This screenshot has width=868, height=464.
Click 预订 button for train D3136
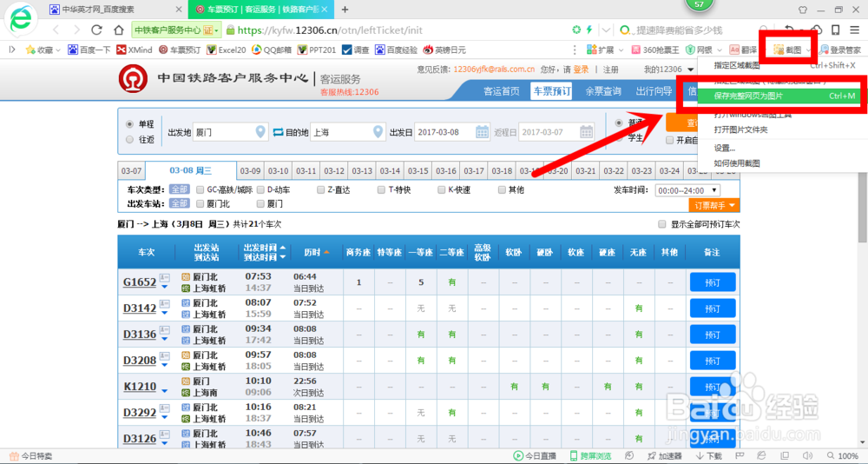[713, 335]
